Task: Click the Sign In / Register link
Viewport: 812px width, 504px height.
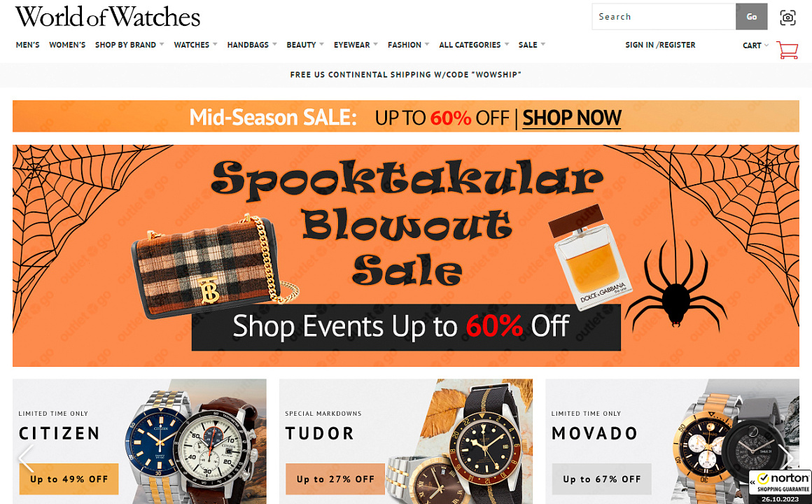Action: 660,45
